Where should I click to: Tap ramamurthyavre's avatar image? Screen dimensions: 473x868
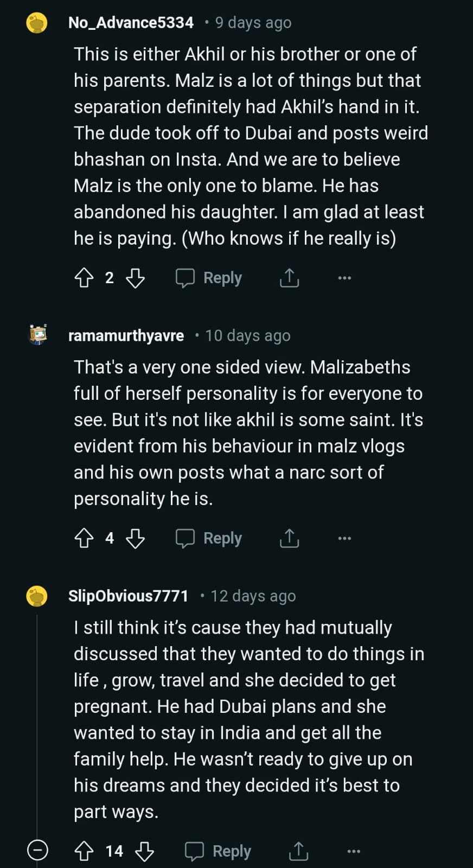click(x=37, y=335)
